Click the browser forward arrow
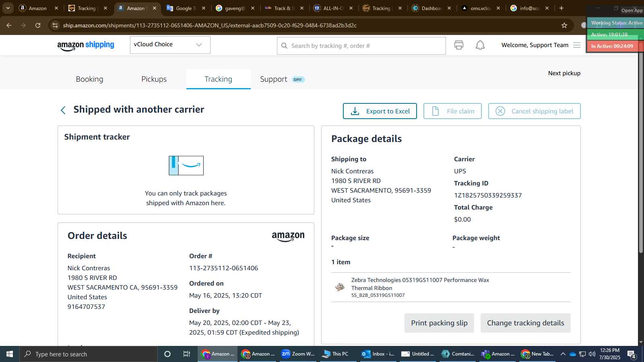 pyautogui.click(x=23, y=25)
